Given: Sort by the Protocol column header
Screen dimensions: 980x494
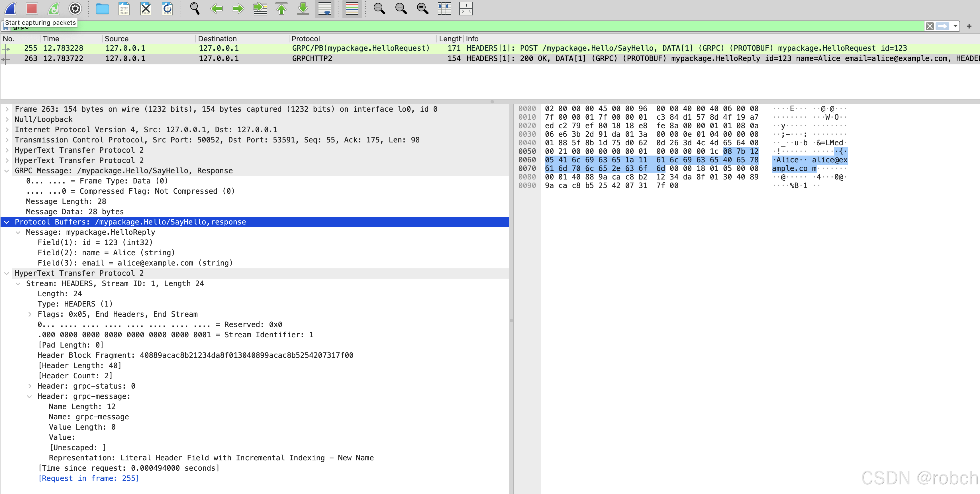Looking at the screenshot, I should [x=363, y=38].
